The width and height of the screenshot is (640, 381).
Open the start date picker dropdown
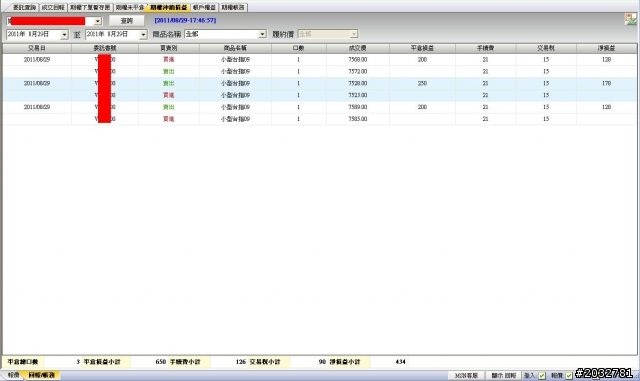64,35
